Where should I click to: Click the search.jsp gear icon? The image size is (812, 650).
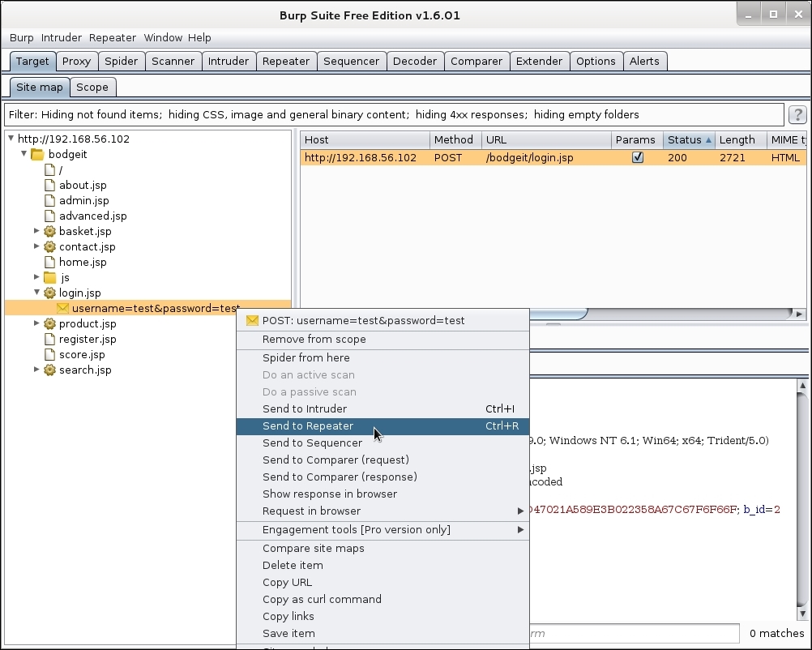click(x=49, y=370)
